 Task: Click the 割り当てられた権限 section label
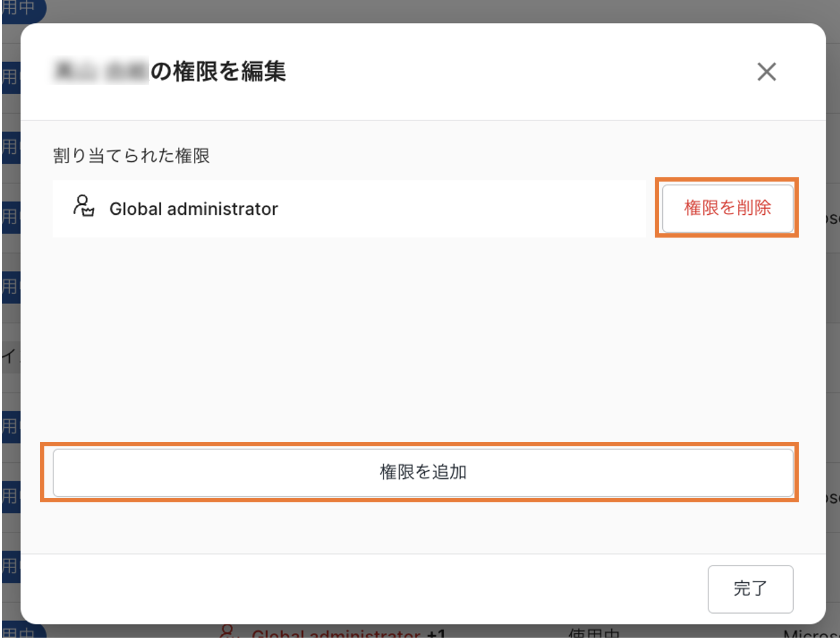131,156
